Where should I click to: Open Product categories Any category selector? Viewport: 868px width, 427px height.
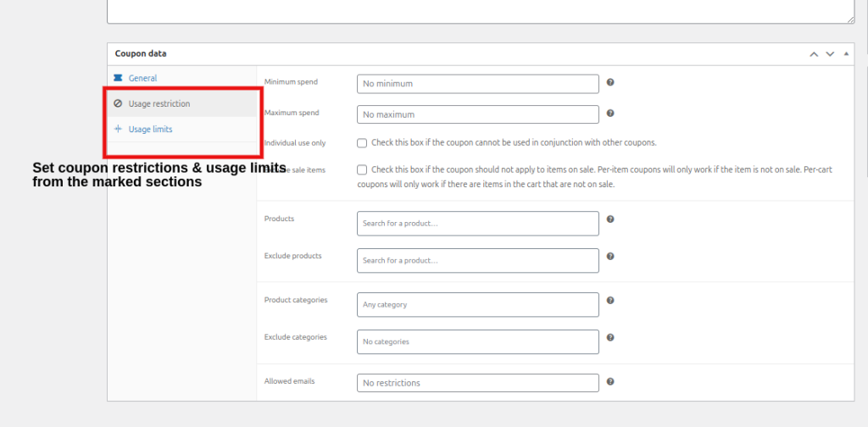tap(478, 305)
